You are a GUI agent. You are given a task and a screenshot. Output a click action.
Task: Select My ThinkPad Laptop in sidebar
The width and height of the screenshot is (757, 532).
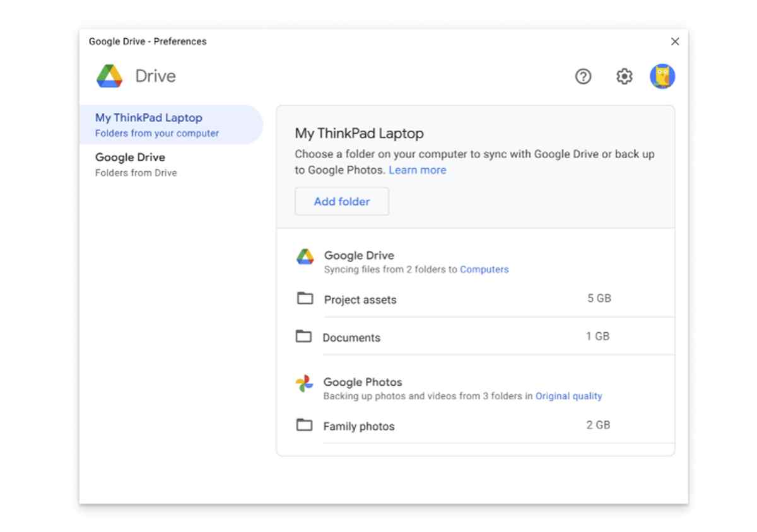coord(171,125)
